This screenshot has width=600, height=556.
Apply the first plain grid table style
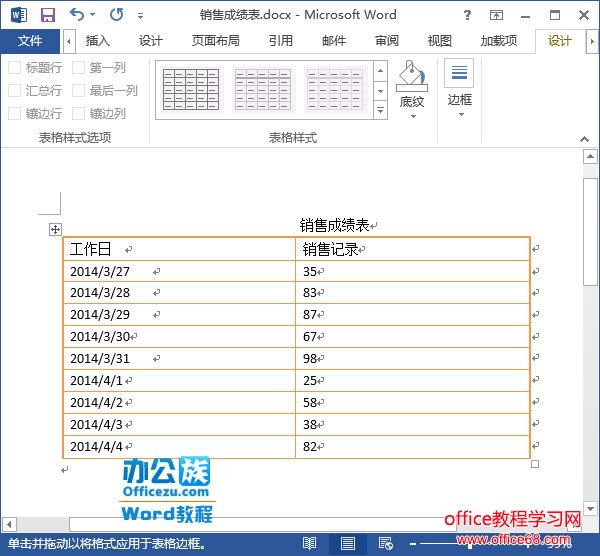tap(191, 90)
